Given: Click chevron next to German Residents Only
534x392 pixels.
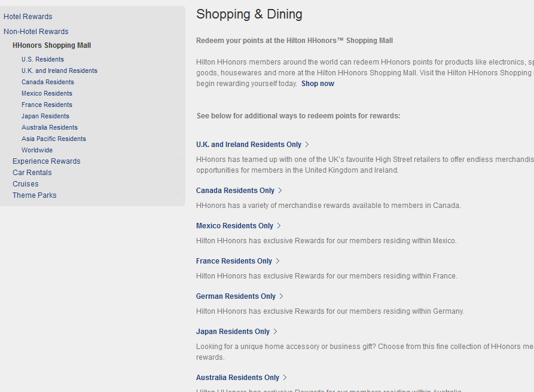Looking at the screenshot, I should click(281, 296).
